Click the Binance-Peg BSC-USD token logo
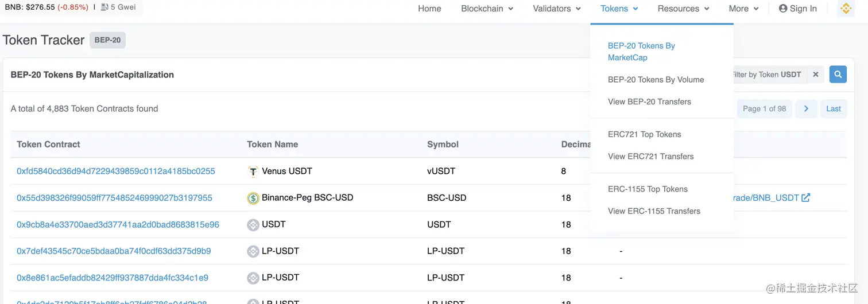 (253, 198)
